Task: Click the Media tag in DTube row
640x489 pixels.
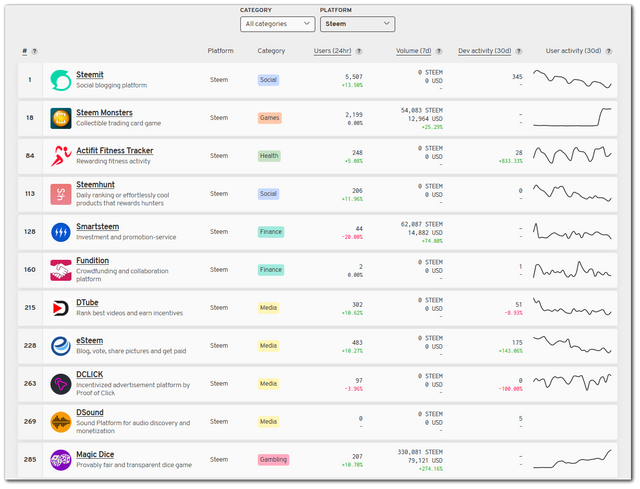Action: pyautogui.click(x=268, y=308)
